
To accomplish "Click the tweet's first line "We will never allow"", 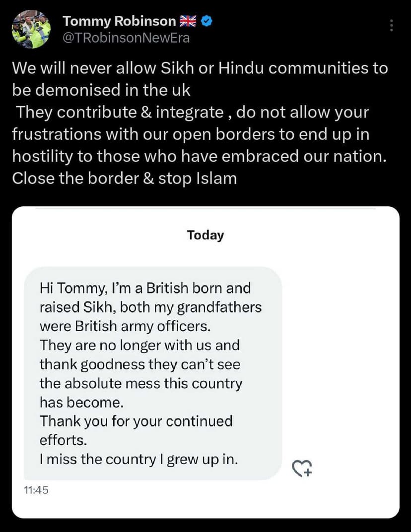I will pyautogui.click(x=200, y=68).
